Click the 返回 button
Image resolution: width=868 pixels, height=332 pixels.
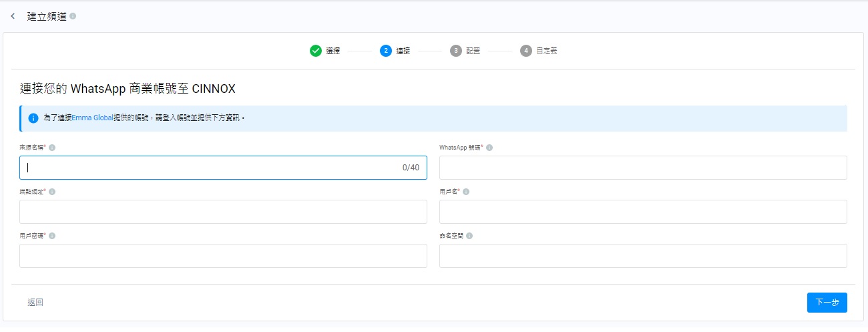(35, 303)
